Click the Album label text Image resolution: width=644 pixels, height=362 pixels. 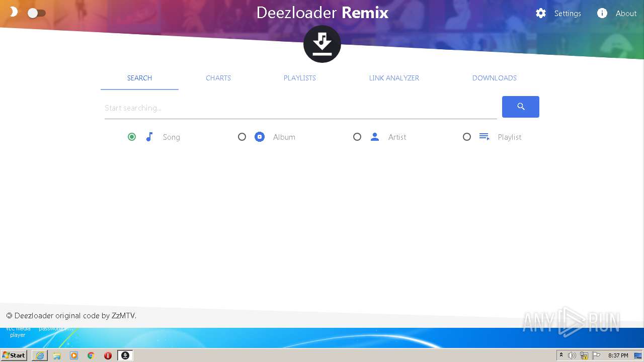point(284,137)
